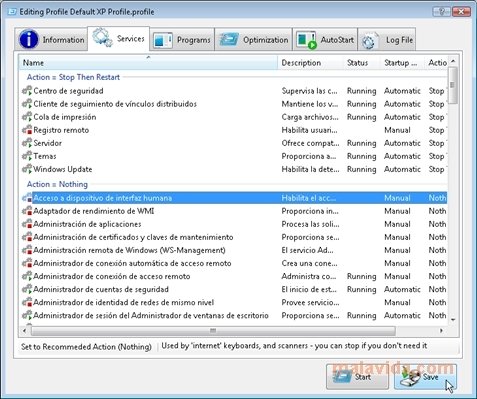Switch to the Optimization tab
This screenshot has width=477, height=399.
pyautogui.click(x=254, y=39)
